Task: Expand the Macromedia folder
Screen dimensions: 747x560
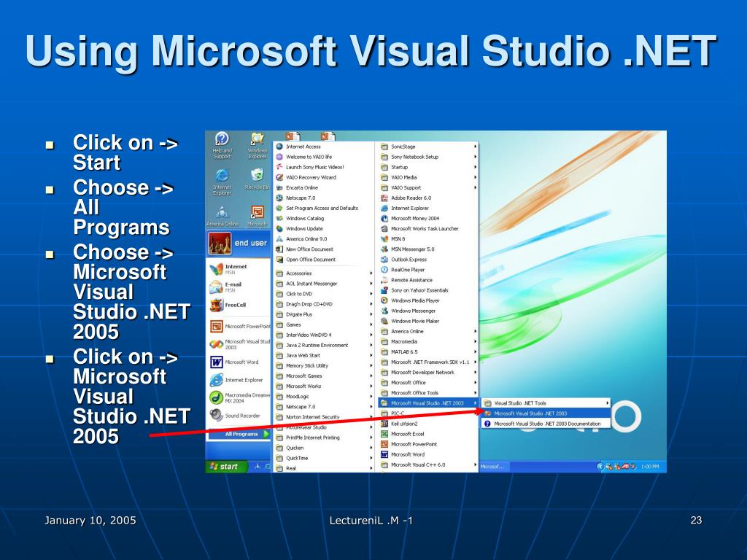Action: point(428,341)
